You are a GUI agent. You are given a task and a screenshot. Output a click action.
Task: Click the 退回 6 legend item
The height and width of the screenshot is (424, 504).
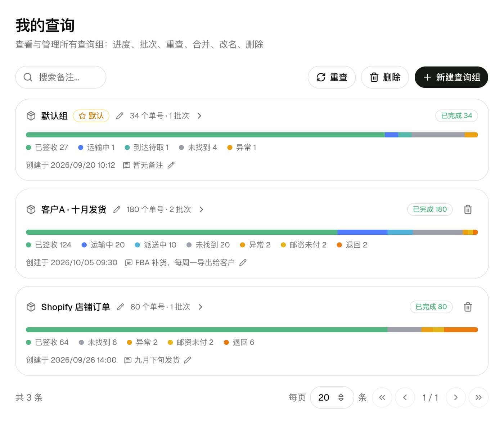pyautogui.click(x=239, y=342)
